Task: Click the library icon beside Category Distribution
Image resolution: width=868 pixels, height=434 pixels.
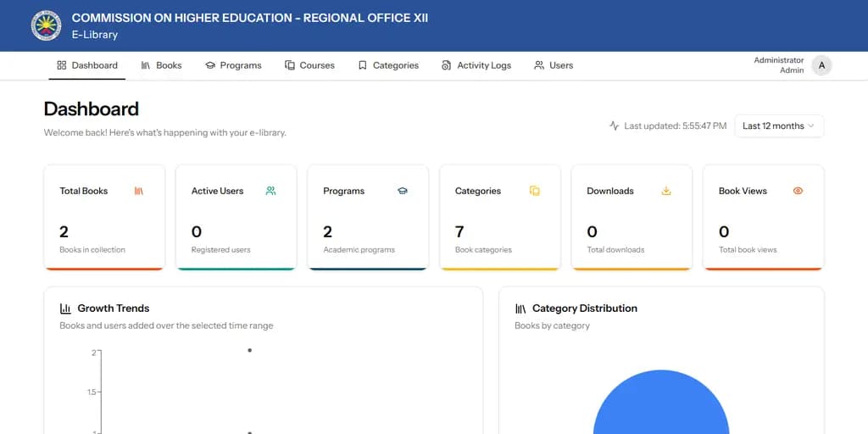Action: click(520, 309)
